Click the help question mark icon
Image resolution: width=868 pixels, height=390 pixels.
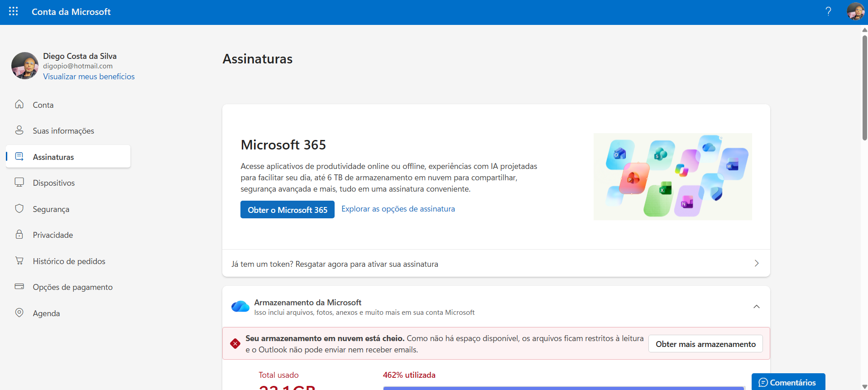point(828,11)
